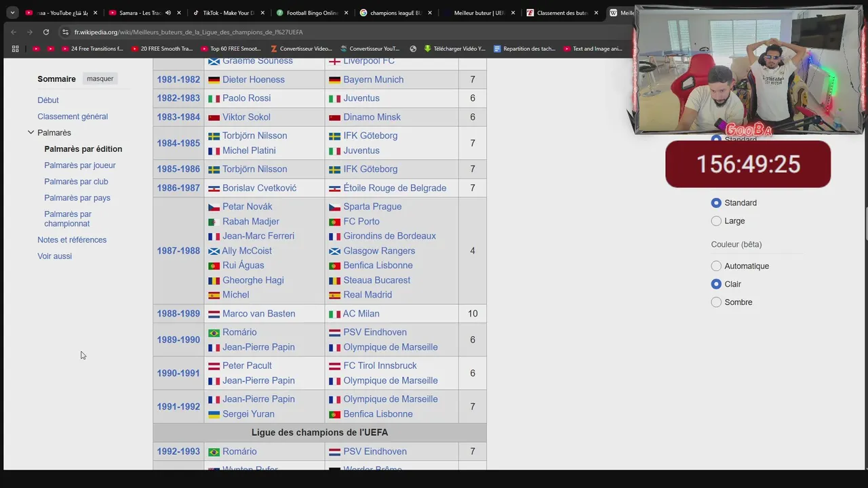Close the Football Bingo Online tab
This screenshot has width=868, height=488.
point(346,12)
